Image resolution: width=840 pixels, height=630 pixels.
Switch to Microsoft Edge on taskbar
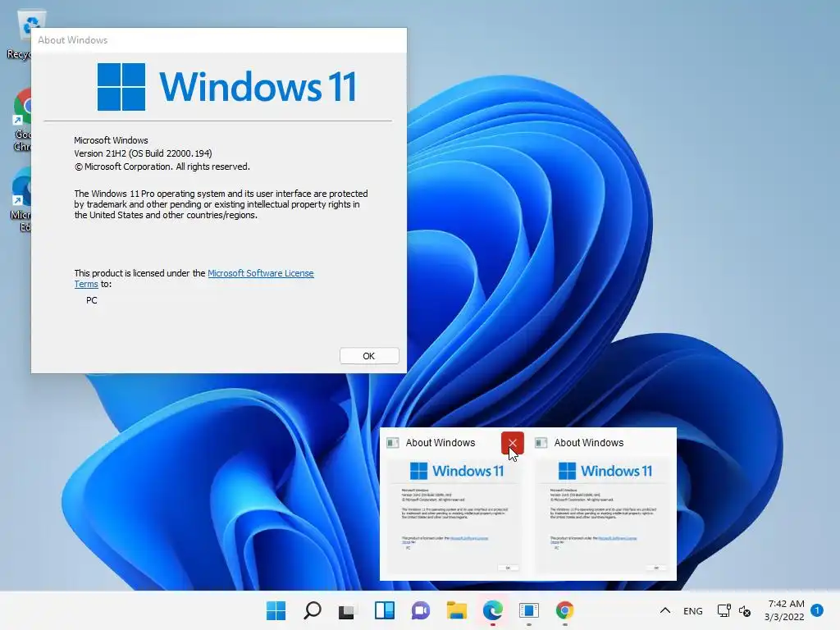(492, 610)
